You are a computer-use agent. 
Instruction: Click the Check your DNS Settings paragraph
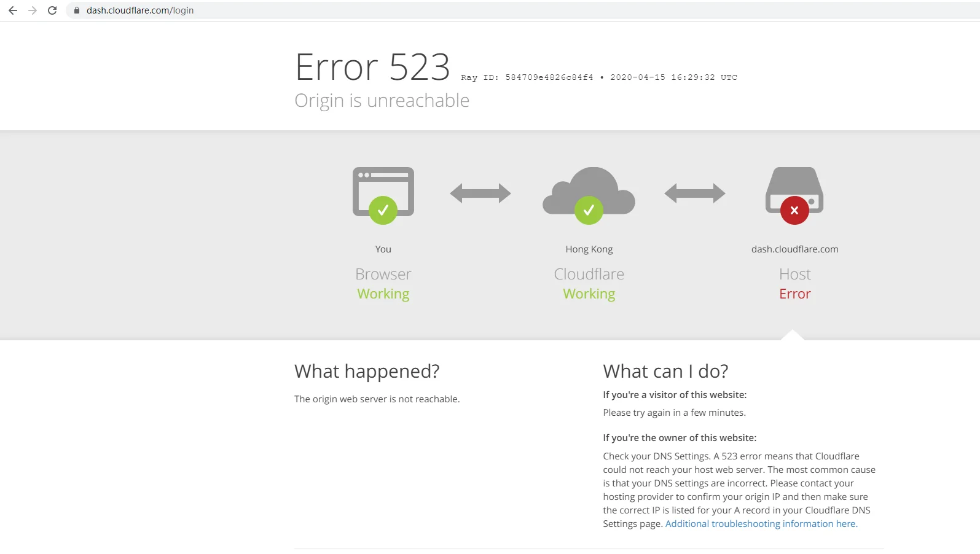pos(739,490)
